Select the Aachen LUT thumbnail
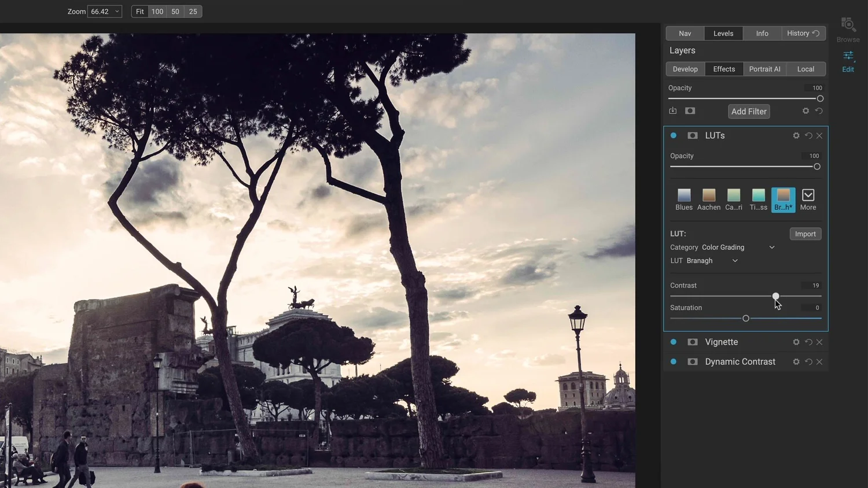The image size is (868, 488). [x=708, y=196]
